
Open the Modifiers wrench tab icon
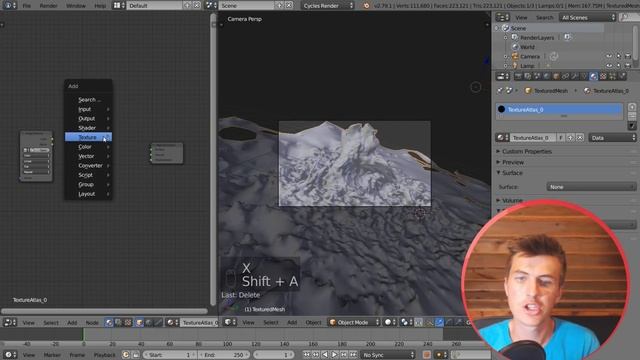coord(574,76)
